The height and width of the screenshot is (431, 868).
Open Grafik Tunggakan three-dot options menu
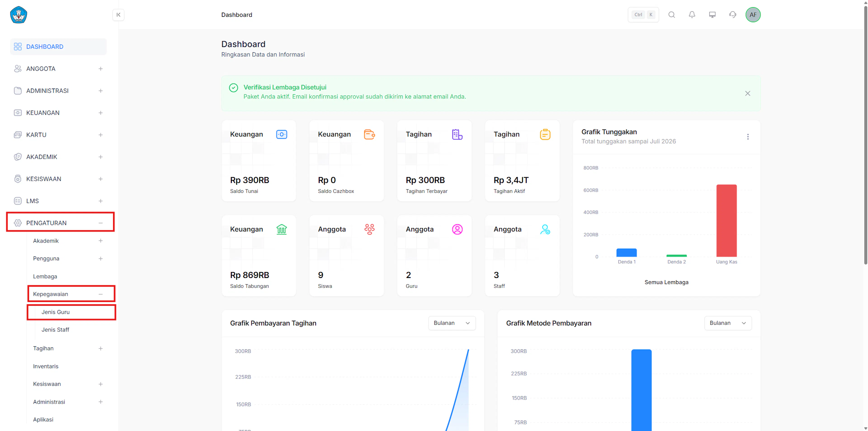pyautogui.click(x=748, y=137)
